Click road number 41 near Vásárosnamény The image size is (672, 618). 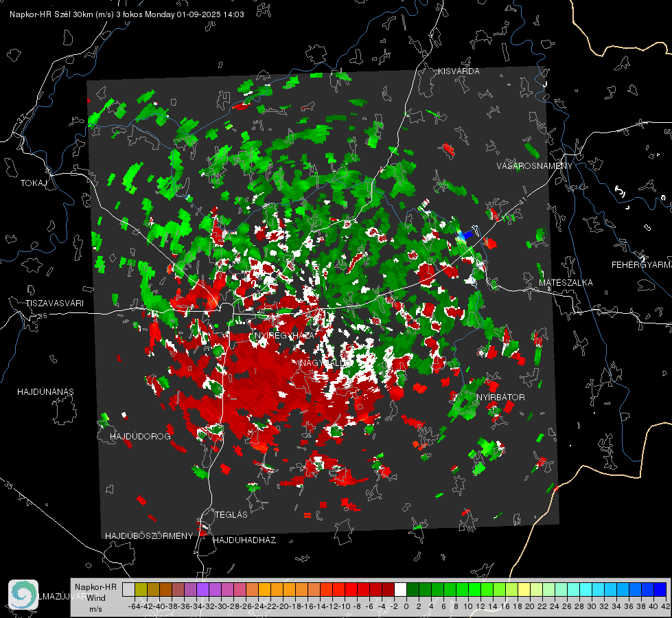click(x=522, y=201)
